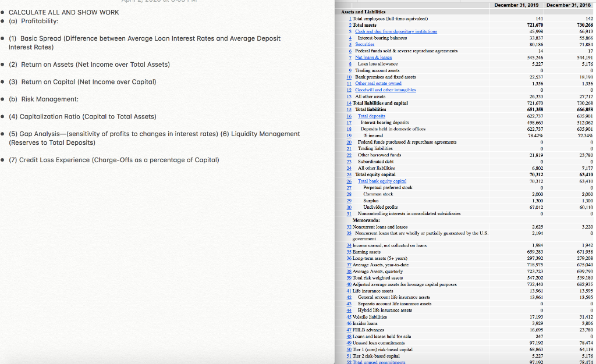Click the 67,012 Undivided profits value

point(537,207)
